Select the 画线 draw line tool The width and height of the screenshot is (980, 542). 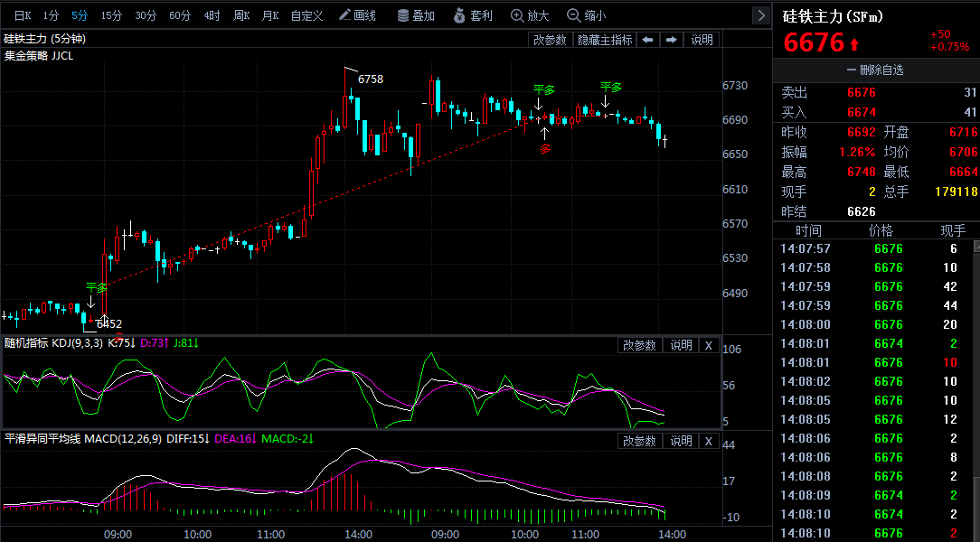tap(357, 15)
